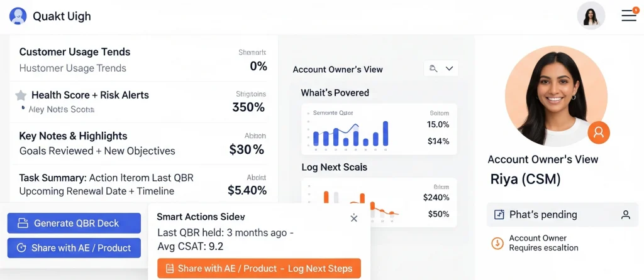
Task: Click the Quakt Uigh logo icon
Action: coord(18,16)
